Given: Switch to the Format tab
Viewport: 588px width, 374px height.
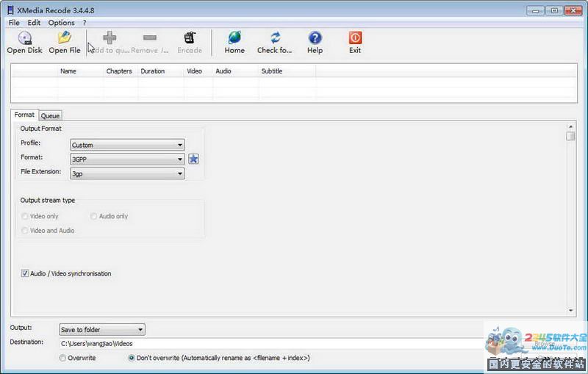Looking at the screenshot, I should 24,115.
